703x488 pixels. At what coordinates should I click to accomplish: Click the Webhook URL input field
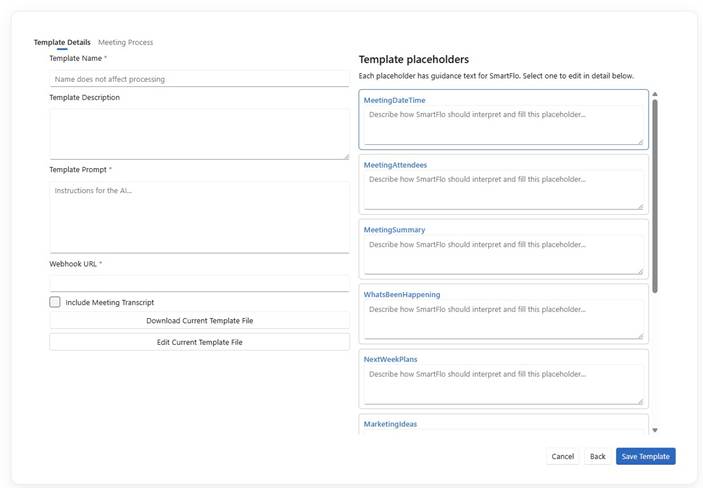tap(199, 283)
